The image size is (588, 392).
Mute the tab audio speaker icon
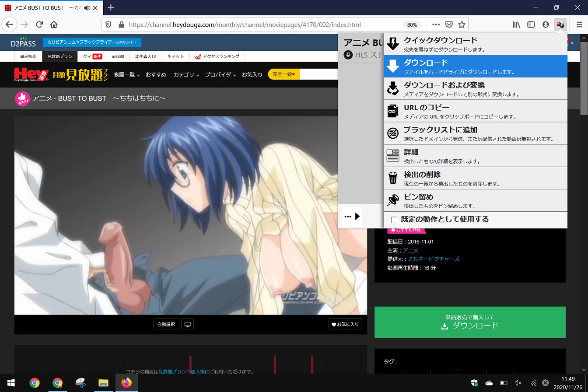point(87,8)
